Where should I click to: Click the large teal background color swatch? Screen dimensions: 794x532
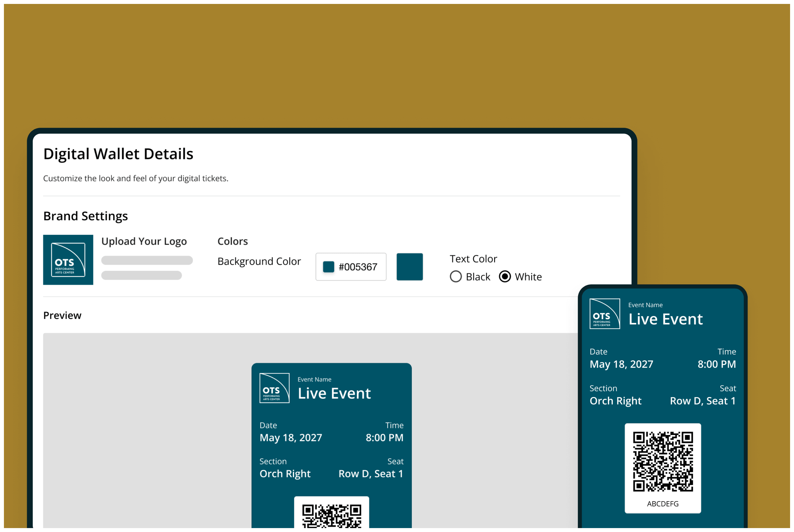409,267
